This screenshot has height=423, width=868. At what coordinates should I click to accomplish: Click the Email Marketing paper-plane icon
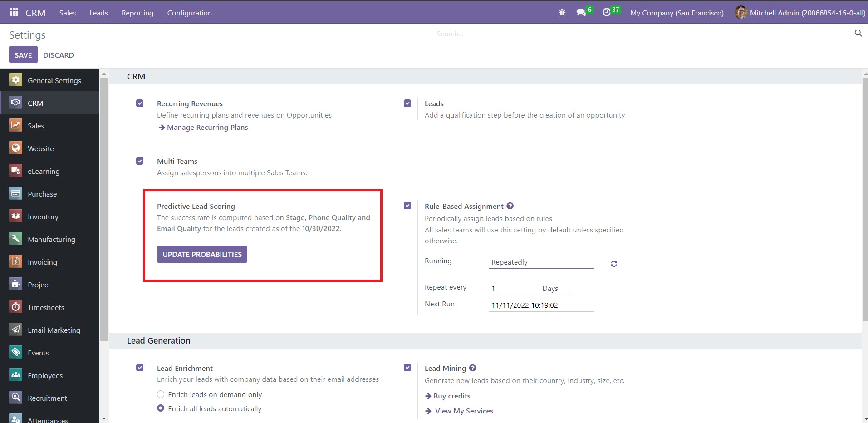(16, 330)
